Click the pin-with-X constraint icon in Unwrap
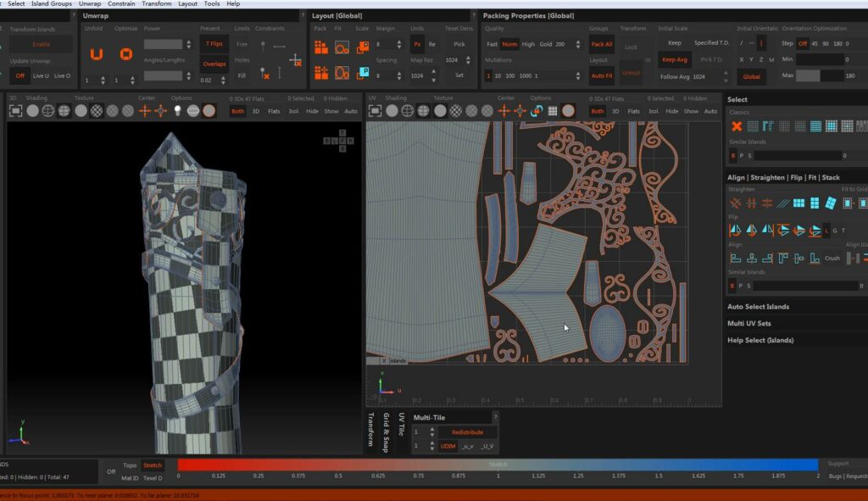The width and height of the screenshot is (868, 501). point(264,74)
